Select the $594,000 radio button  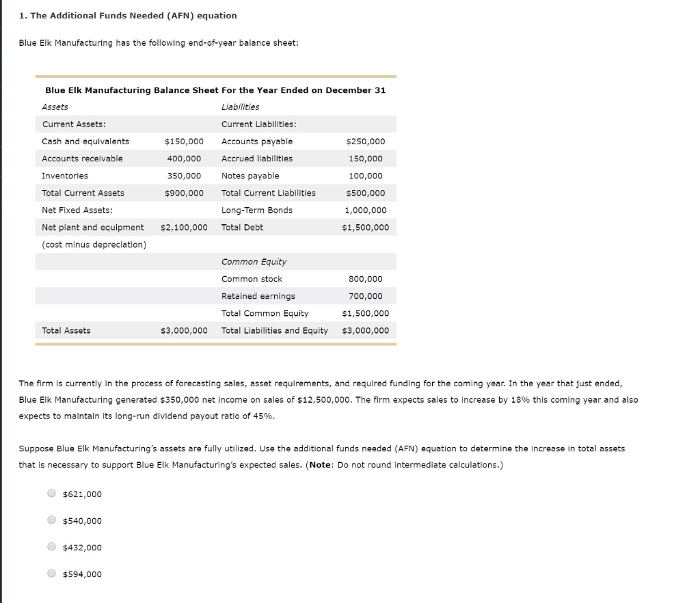pos(51,574)
